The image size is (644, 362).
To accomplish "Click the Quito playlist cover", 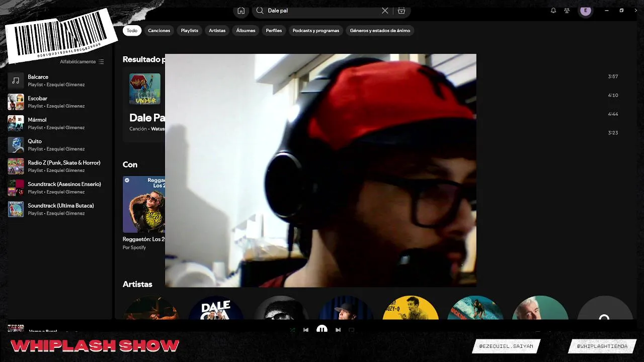I will point(16,145).
